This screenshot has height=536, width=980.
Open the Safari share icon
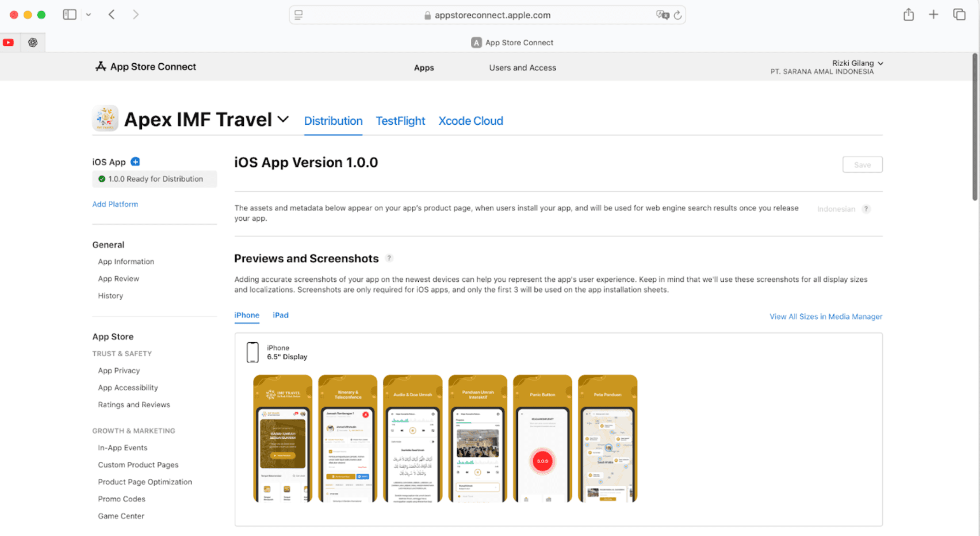point(909,14)
